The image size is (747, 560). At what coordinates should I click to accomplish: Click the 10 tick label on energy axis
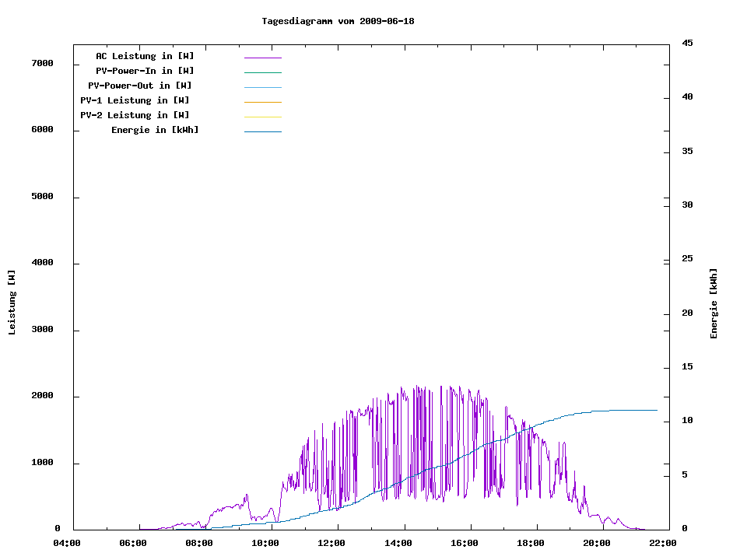point(687,421)
